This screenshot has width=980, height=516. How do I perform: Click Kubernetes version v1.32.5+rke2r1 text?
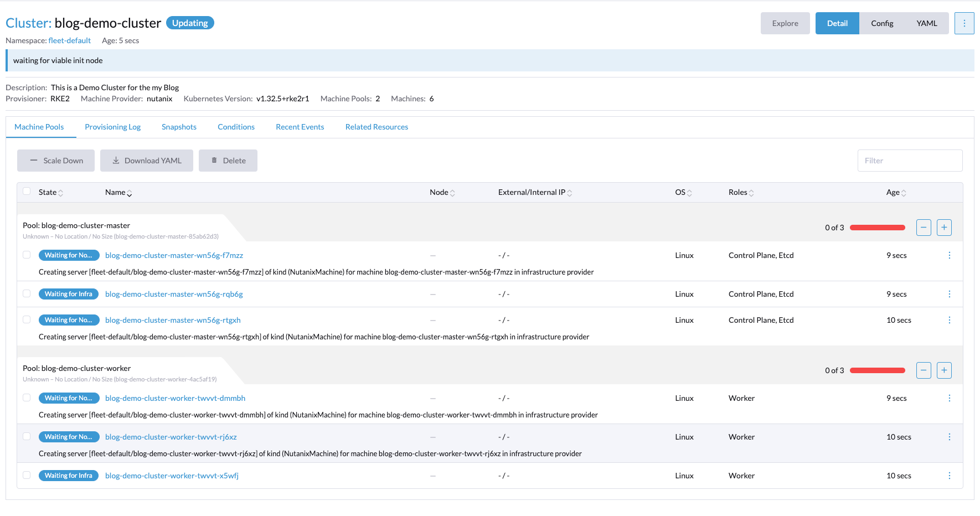point(282,99)
